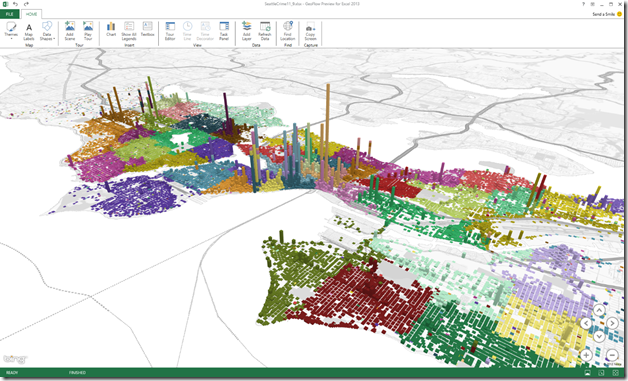Rotate map left with the left arrow
Screen dimensions: 628x381
586,323
